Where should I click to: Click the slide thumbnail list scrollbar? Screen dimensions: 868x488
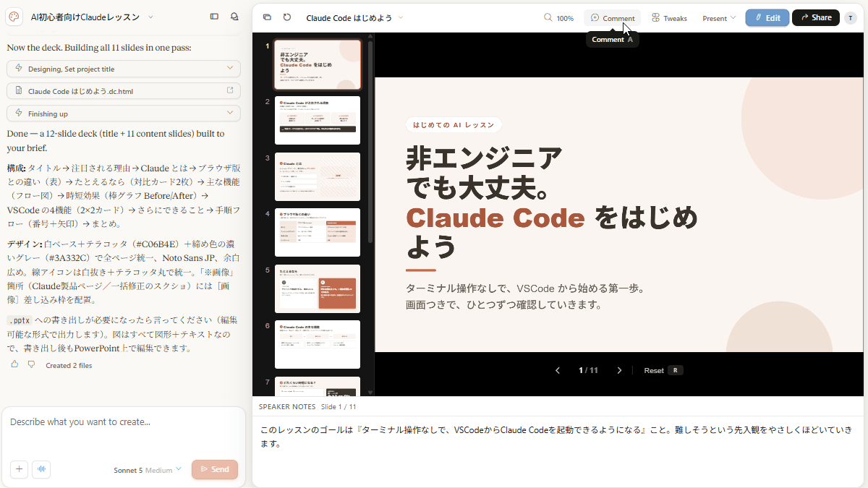tap(370, 141)
